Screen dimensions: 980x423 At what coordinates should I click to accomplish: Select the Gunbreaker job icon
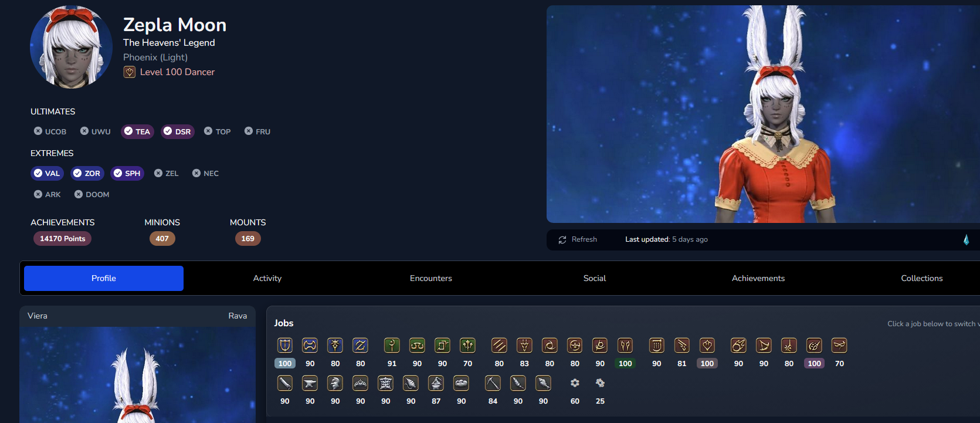point(361,345)
